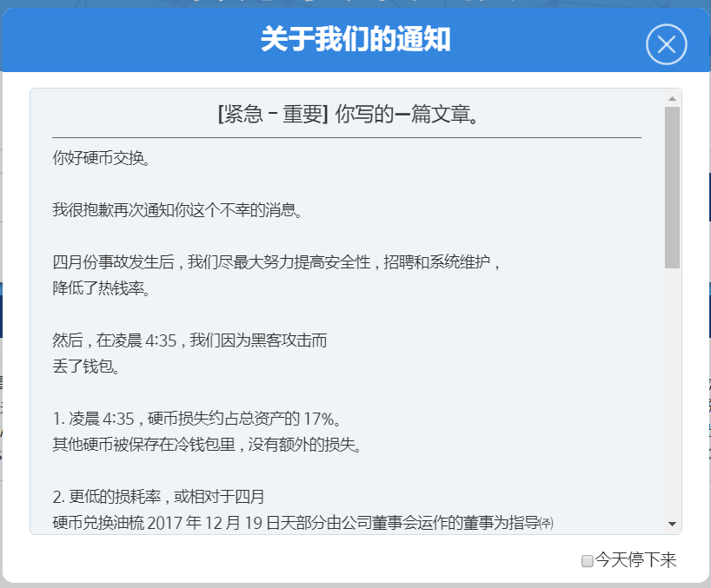Close the 关于我们的通知 dialog

pos(667,44)
